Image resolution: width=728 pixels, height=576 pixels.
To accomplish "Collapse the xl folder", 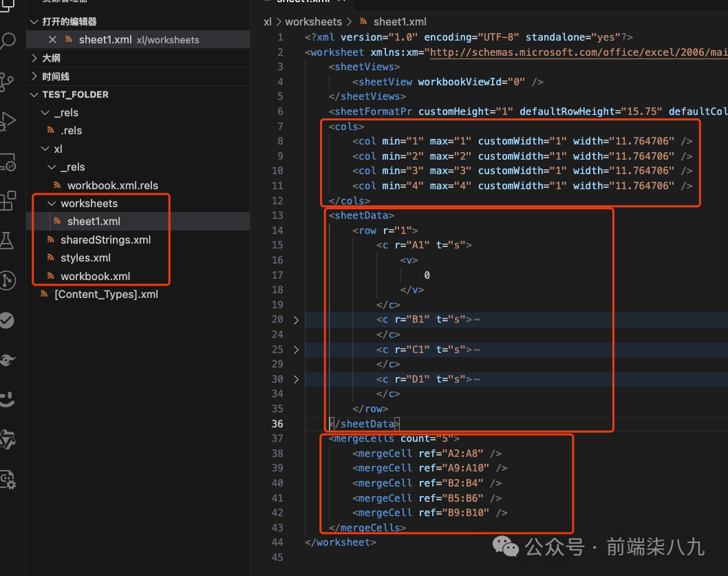I will (45, 149).
